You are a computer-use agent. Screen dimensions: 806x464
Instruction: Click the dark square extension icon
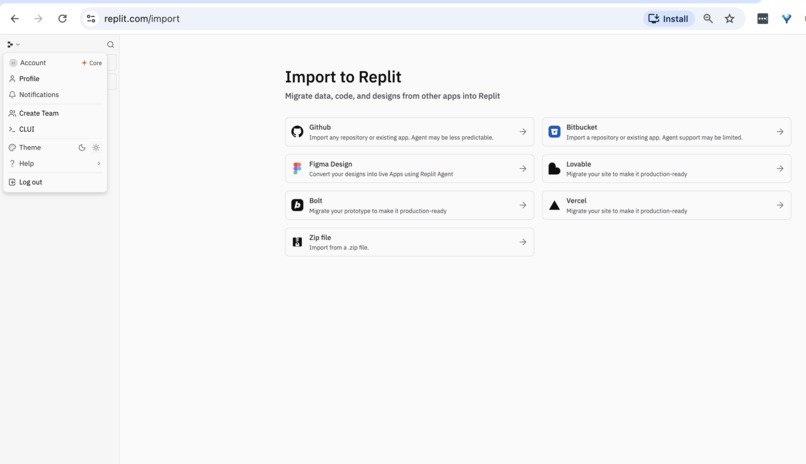[762, 18]
